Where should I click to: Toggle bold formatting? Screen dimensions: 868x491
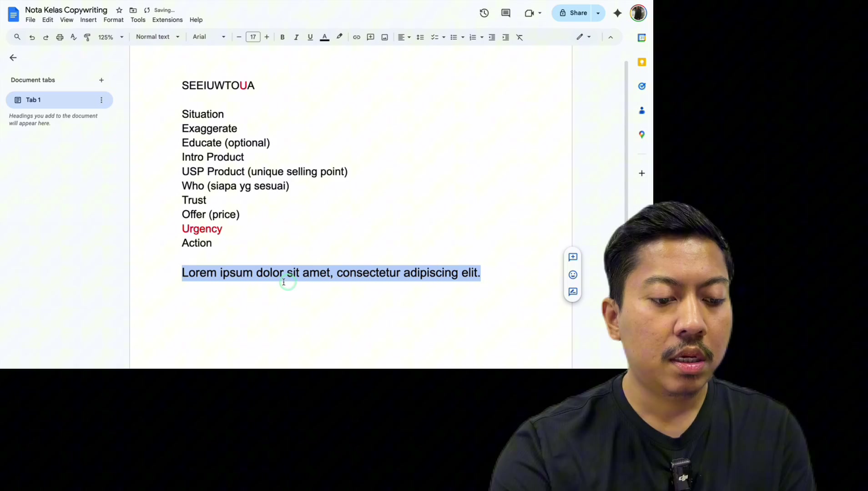point(283,37)
